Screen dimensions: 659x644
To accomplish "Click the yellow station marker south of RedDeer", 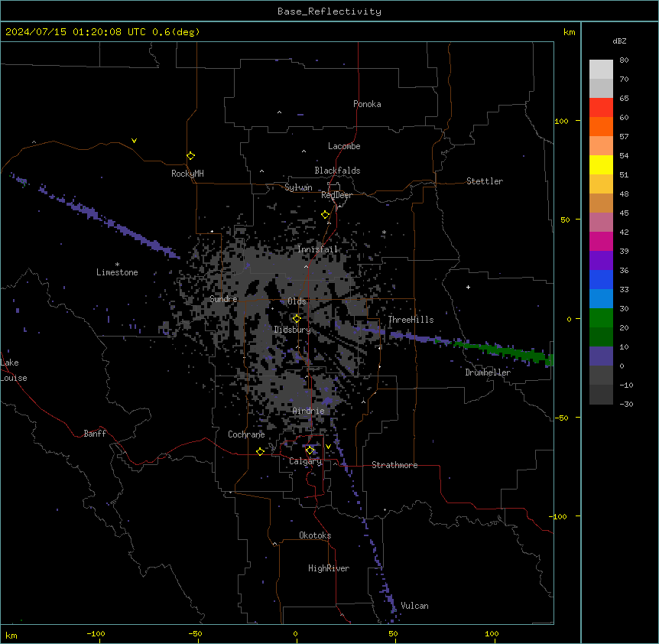I will point(326,215).
